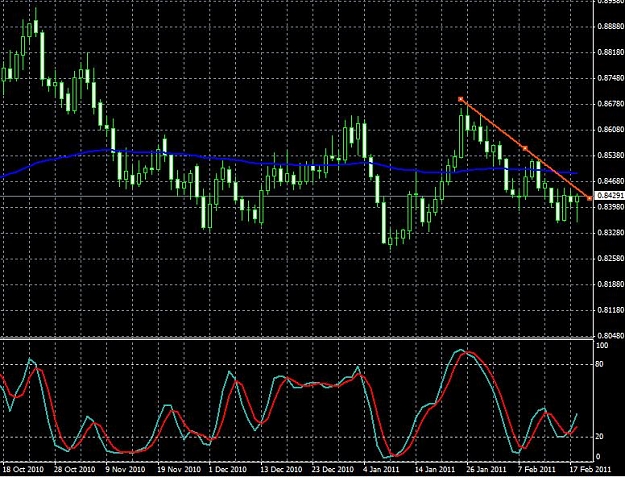Click the 28 Oct 2010 date label
Image resolution: width=625 pixels, height=477 pixels.
(x=75, y=469)
